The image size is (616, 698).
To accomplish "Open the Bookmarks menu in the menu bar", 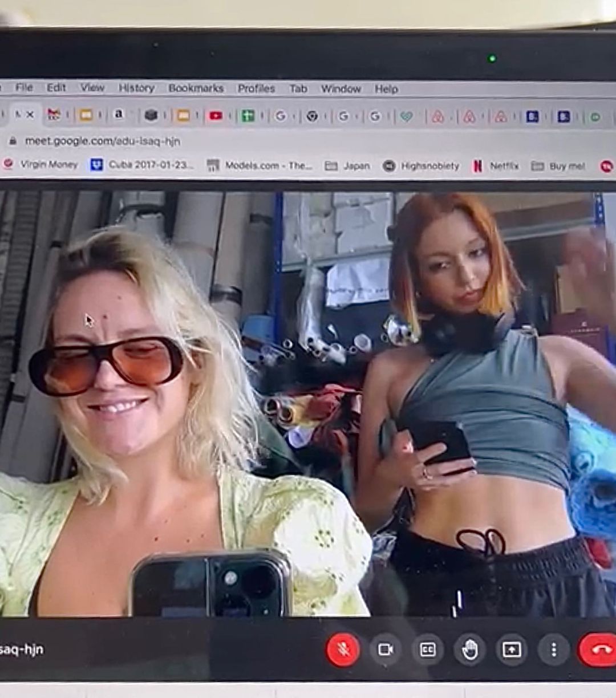I will [196, 88].
